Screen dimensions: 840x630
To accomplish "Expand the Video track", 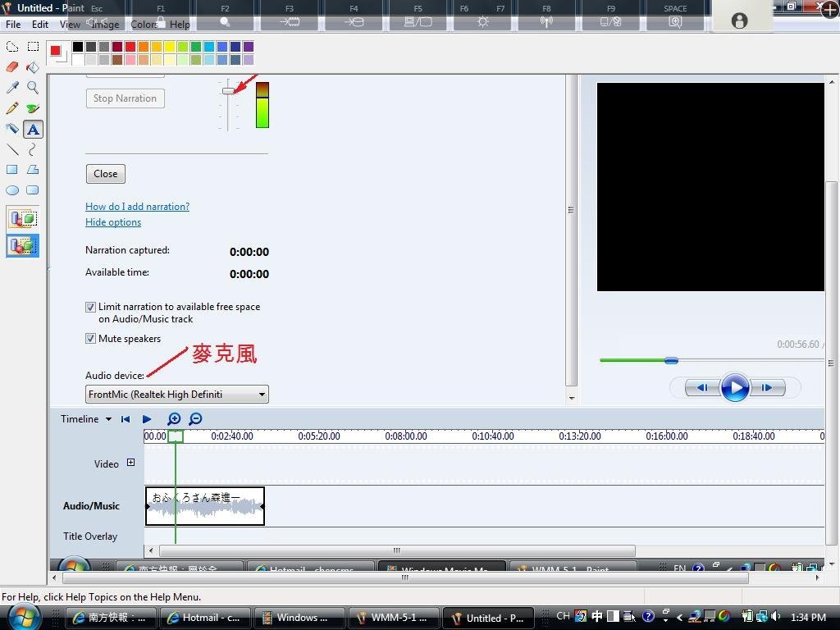I will coord(130,463).
